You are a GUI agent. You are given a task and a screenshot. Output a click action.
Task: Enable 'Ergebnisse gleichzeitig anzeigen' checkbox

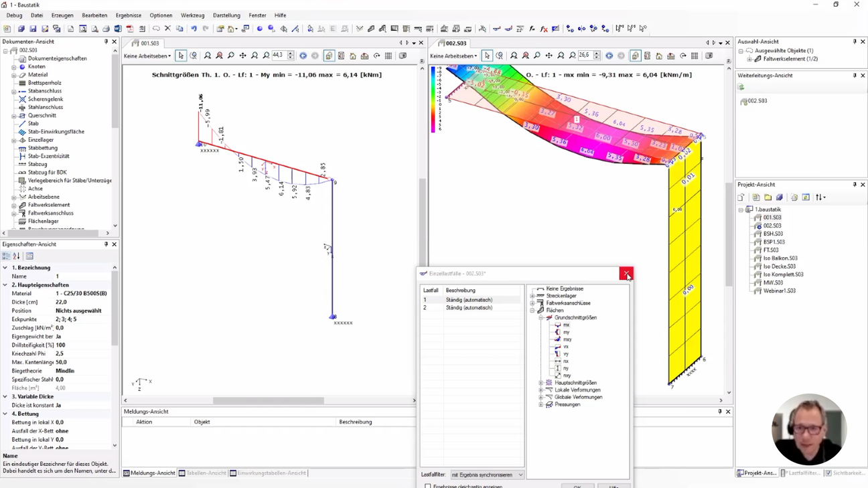428,485
